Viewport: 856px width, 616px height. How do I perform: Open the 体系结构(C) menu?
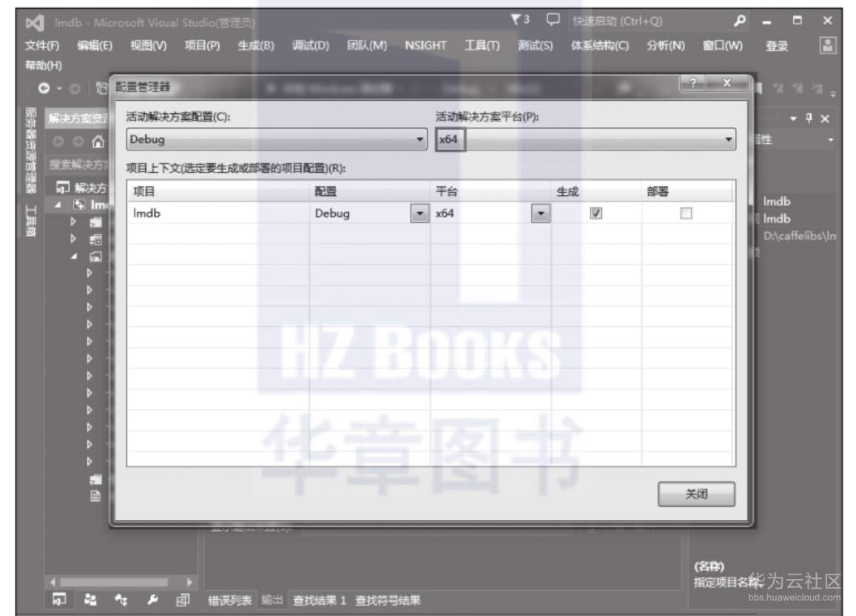(600, 45)
